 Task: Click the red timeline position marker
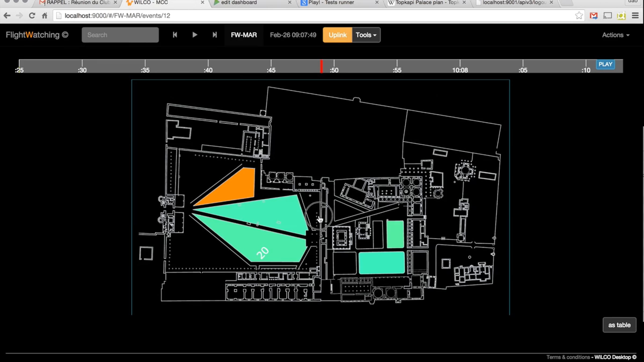[321, 66]
